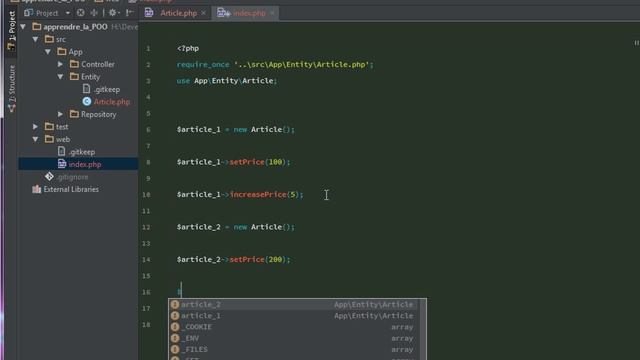
Task: Open the 1: Project tool window tab
Action: tap(11, 31)
